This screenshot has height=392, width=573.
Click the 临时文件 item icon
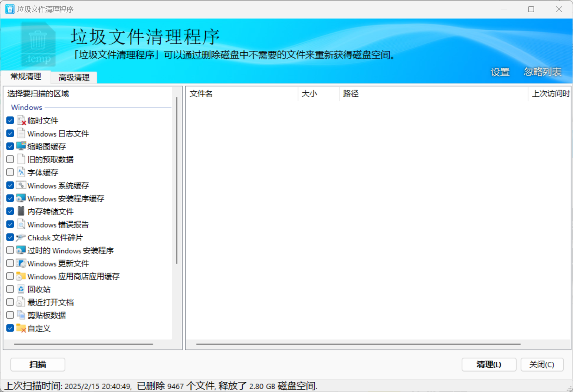click(21, 120)
